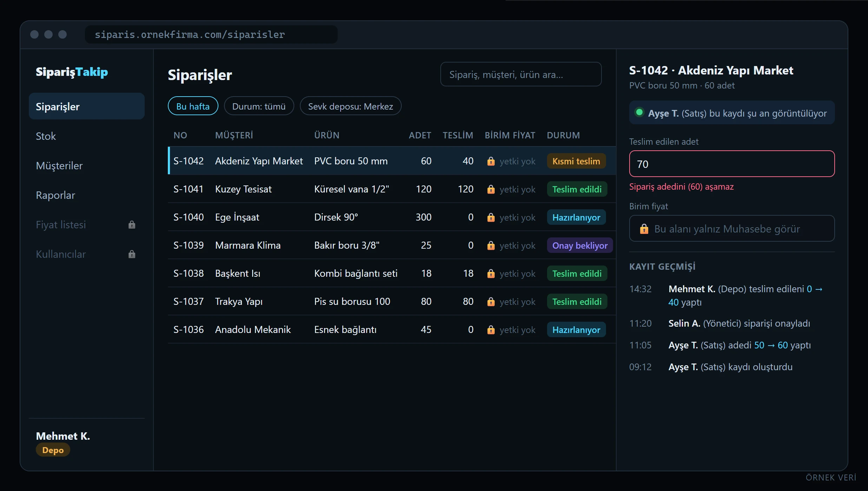Select order row S-1038 Başkent Isı
The image size is (868, 491).
[392, 273]
